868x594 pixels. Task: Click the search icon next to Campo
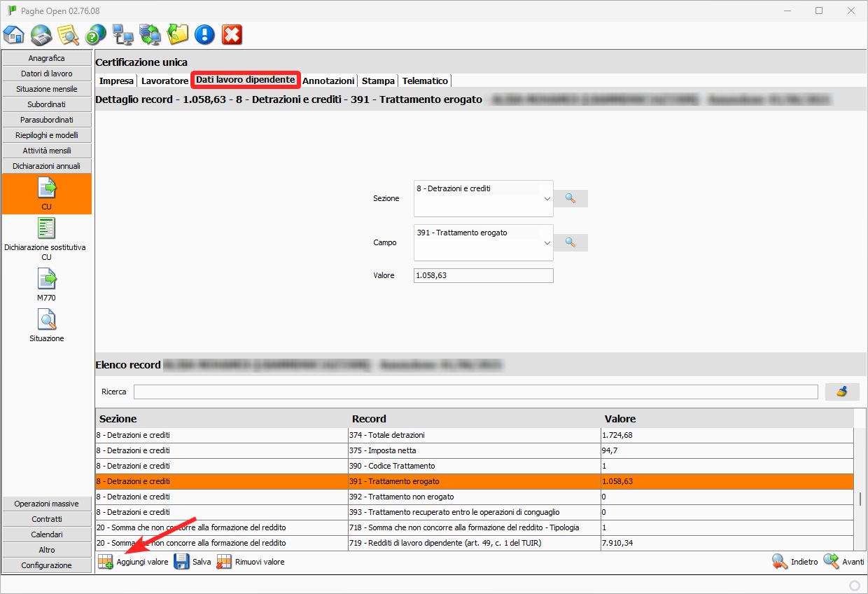tap(570, 242)
